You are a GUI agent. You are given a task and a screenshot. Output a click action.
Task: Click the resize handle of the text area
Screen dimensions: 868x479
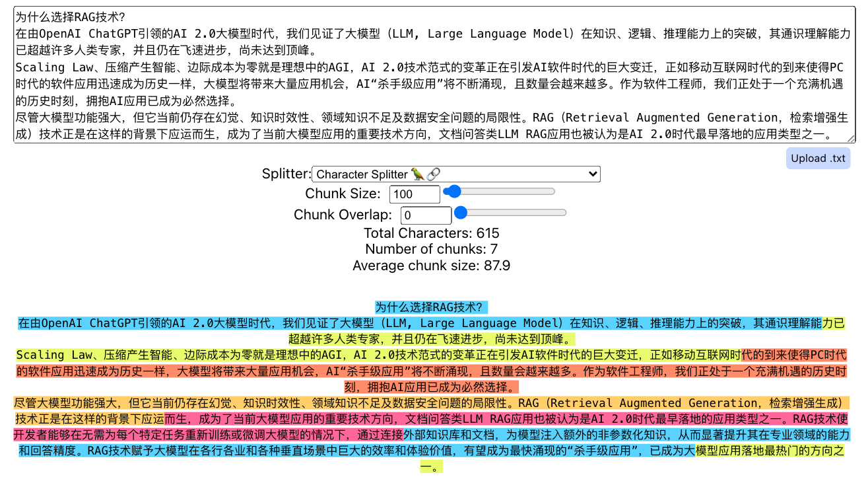(851, 139)
